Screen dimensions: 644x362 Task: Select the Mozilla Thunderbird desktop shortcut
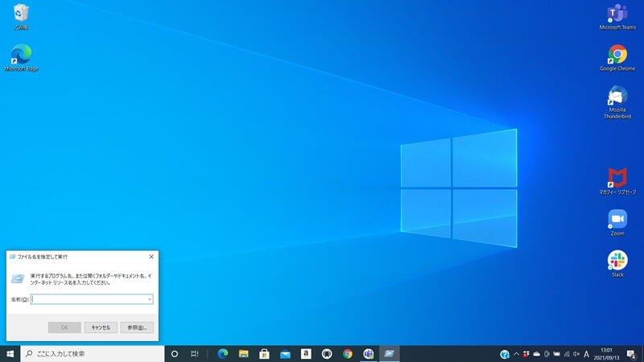coord(617,102)
